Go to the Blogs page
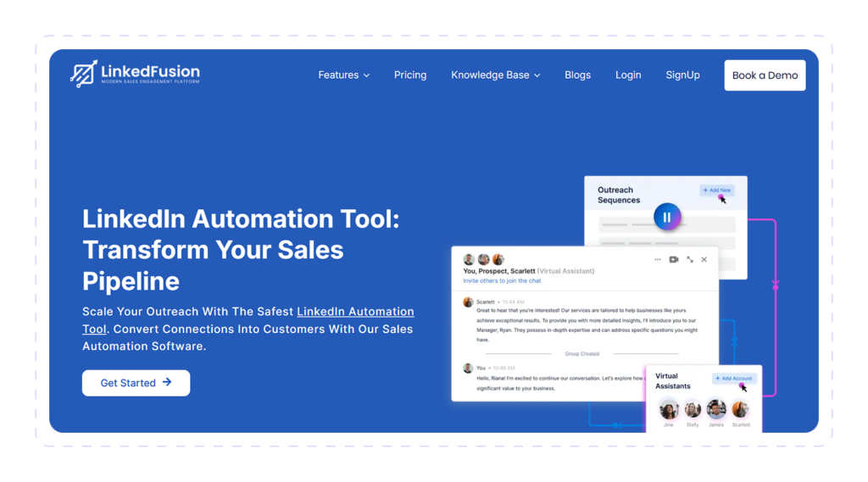This screenshot has width=868, height=482. click(x=577, y=75)
